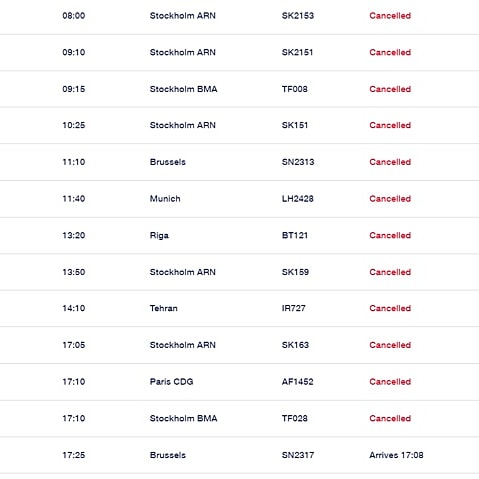Select the Tehran origin entry
Viewport: 479px width, 479px height.
click(x=163, y=308)
